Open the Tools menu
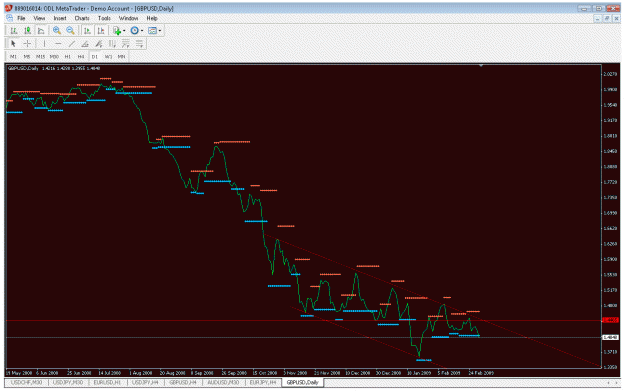Image resolution: width=625 pixels, height=392 pixels. (x=104, y=18)
